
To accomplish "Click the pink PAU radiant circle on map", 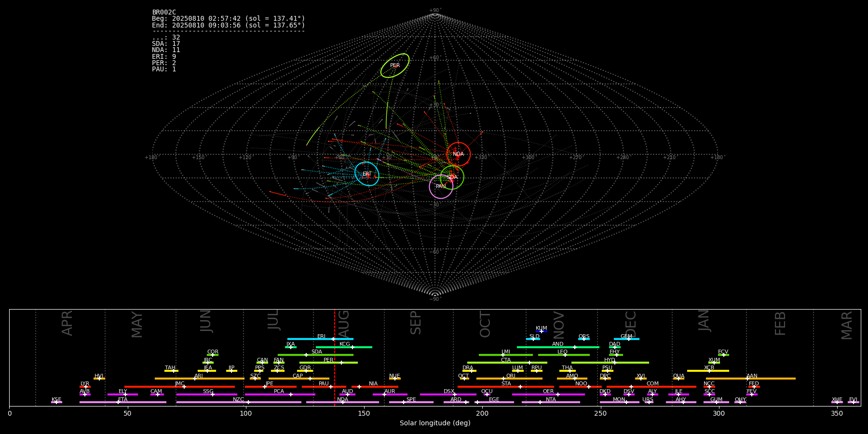I will tap(441, 186).
